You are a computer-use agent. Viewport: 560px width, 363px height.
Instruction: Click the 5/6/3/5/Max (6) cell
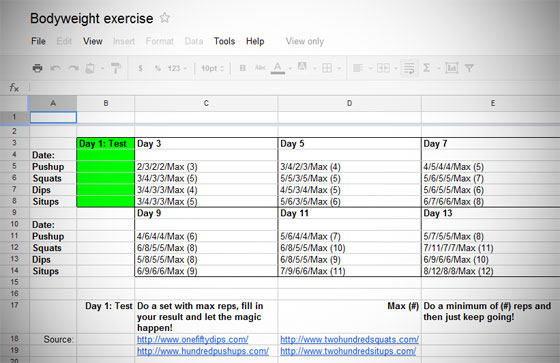click(x=349, y=202)
